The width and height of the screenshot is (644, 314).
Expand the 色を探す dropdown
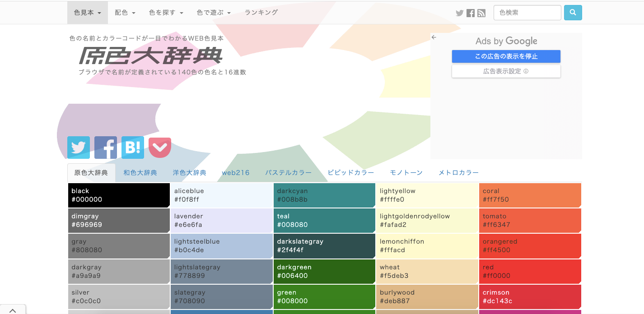click(x=166, y=13)
